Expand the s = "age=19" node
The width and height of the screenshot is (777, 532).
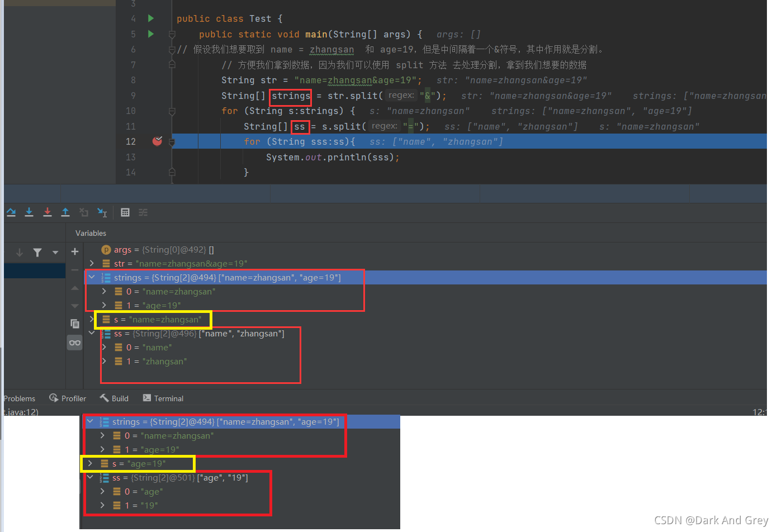[x=91, y=463]
